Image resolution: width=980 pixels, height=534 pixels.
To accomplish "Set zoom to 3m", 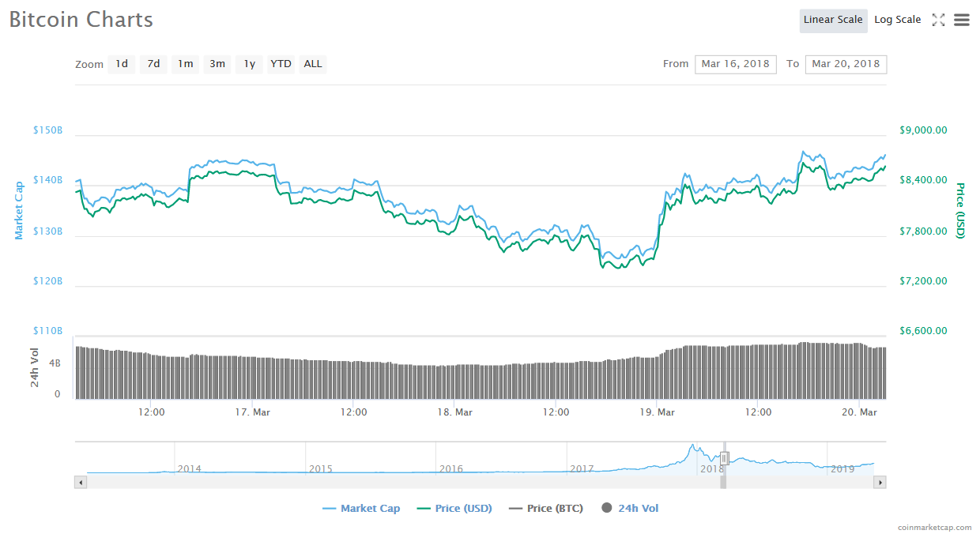I will tap(217, 64).
